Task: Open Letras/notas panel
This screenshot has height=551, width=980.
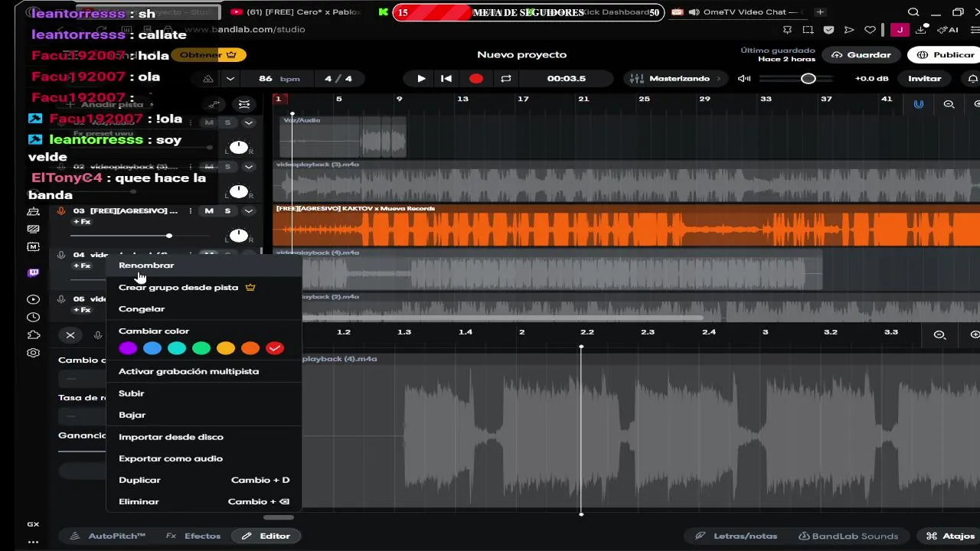Action: (737, 536)
